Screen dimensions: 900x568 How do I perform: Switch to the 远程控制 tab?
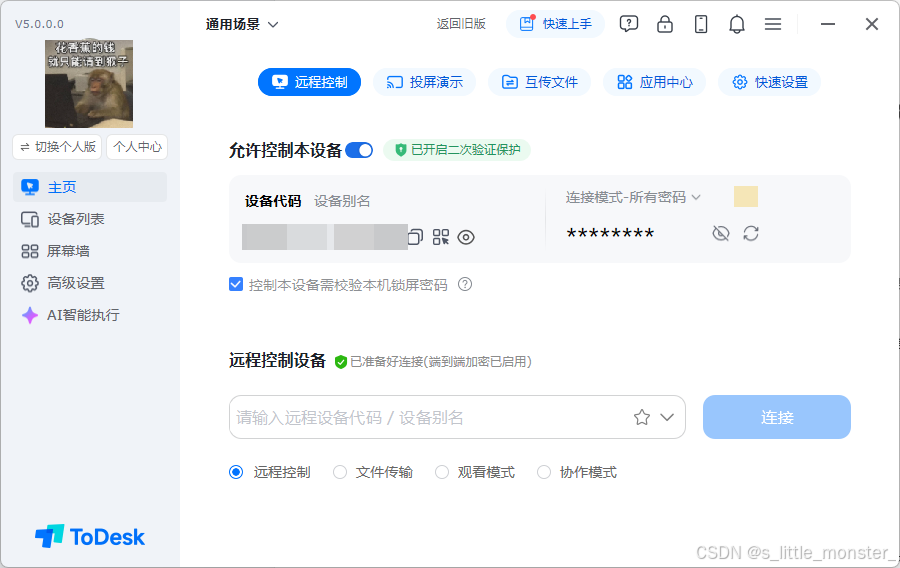click(x=309, y=82)
